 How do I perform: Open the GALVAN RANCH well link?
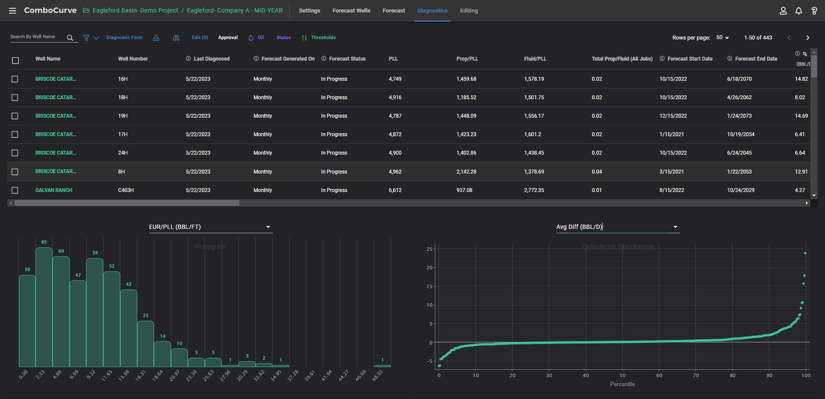point(54,190)
